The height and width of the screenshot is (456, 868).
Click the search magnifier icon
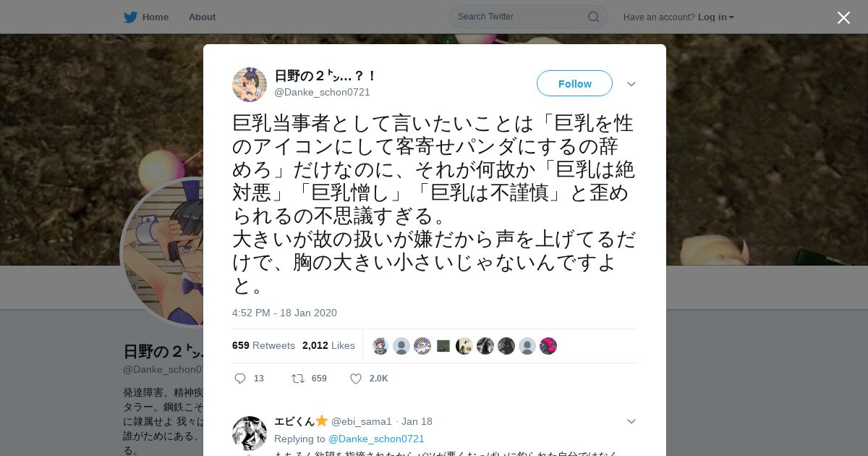[x=593, y=17]
